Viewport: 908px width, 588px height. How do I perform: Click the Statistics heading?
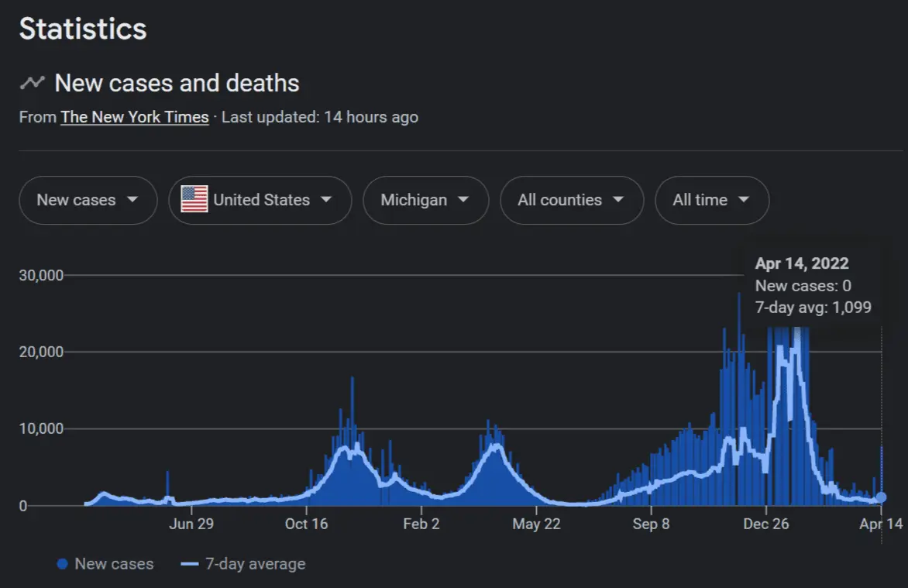[83, 29]
